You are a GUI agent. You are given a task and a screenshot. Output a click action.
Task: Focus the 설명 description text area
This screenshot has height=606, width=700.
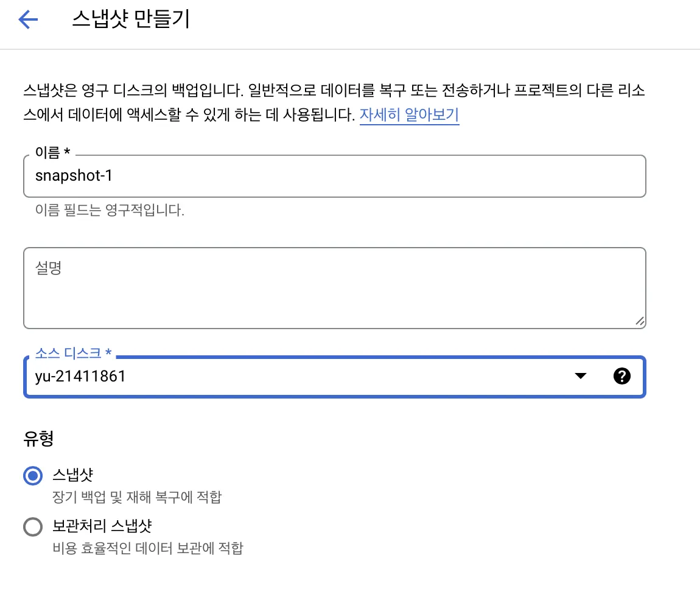[x=334, y=287]
